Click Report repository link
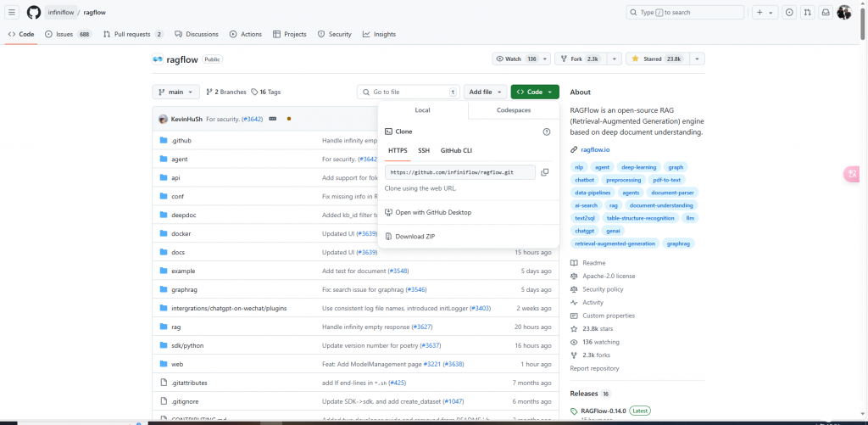868x425 pixels. point(594,368)
